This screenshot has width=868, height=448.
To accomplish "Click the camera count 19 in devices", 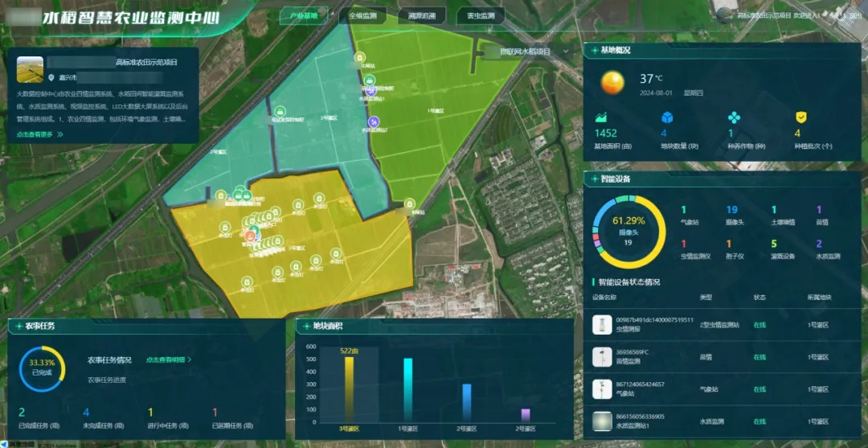I will pyautogui.click(x=731, y=210).
